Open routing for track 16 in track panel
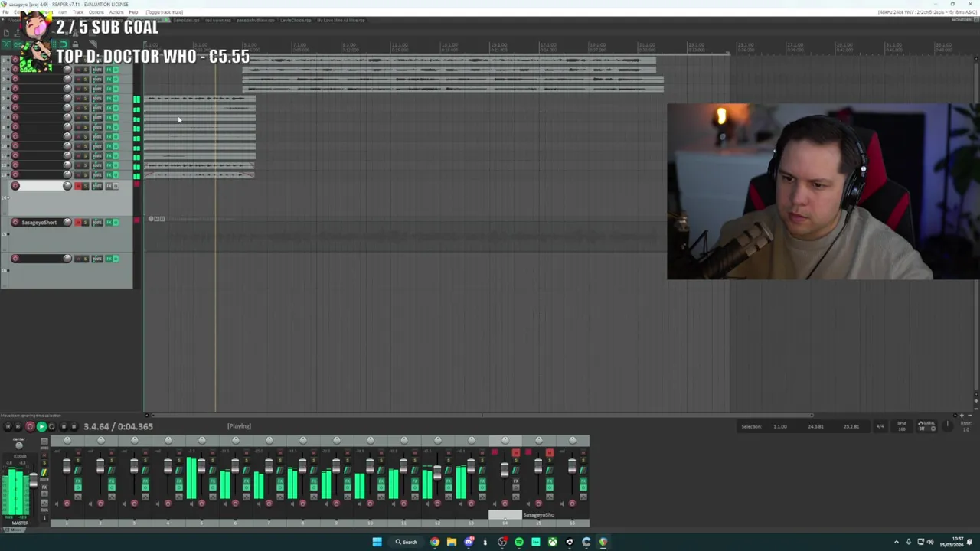This screenshot has height=551, width=980. [97, 259]
